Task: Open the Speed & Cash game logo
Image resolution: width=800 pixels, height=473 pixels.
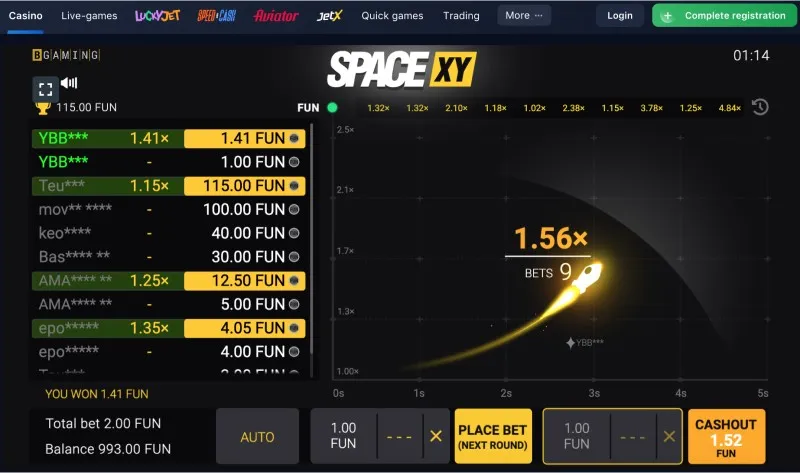Action: point(217,16)
